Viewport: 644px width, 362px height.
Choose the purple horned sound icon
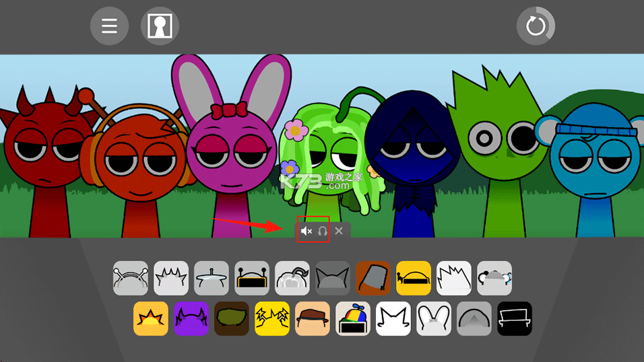(x=191, y=319)
